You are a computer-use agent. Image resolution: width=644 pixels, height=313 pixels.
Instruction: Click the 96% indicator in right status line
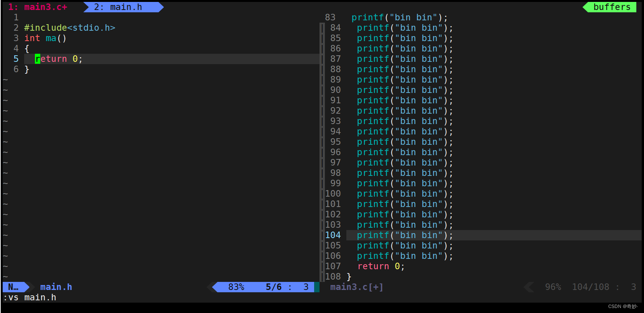pyautogui.click(x=553, y=287)
